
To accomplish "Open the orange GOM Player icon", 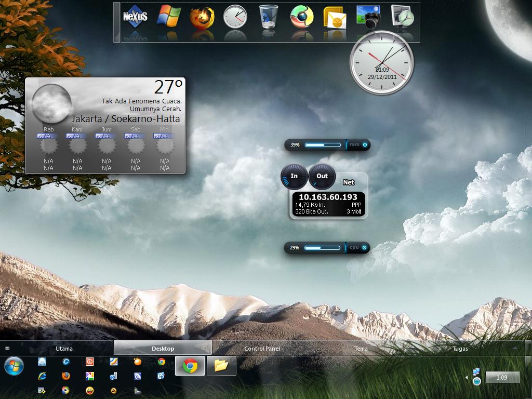I will (x=137, y=362).
